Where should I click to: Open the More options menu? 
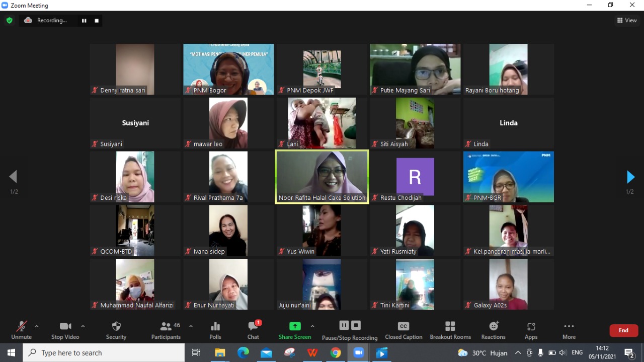click(x=569, y=330)
